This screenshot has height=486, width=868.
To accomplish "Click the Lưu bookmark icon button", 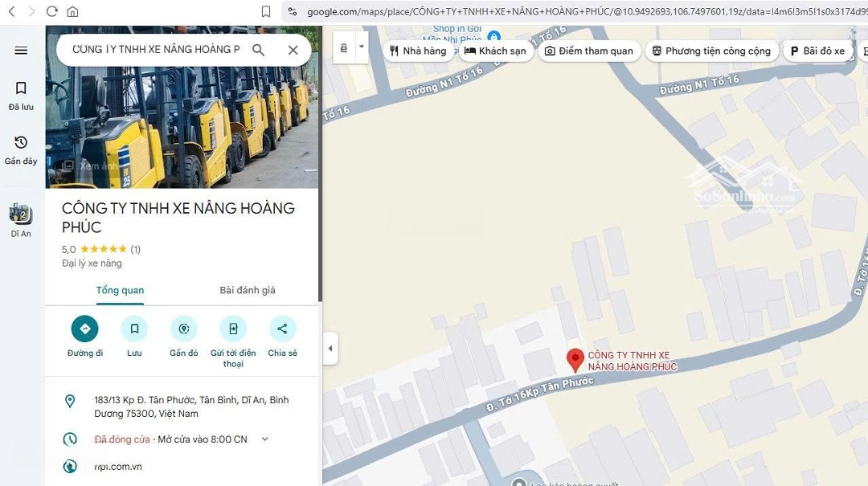I will [x=134, y=329].
